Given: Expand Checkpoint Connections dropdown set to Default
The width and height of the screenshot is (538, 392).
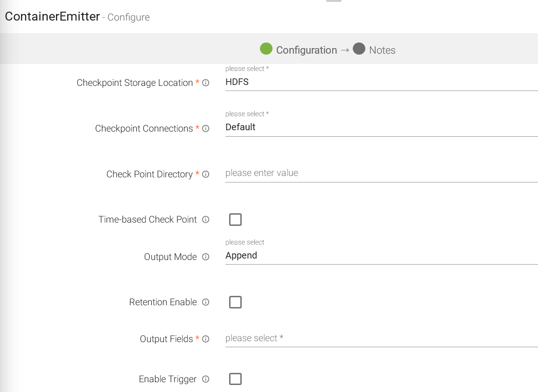Looking at the screenshot, I should coord(381,127).
